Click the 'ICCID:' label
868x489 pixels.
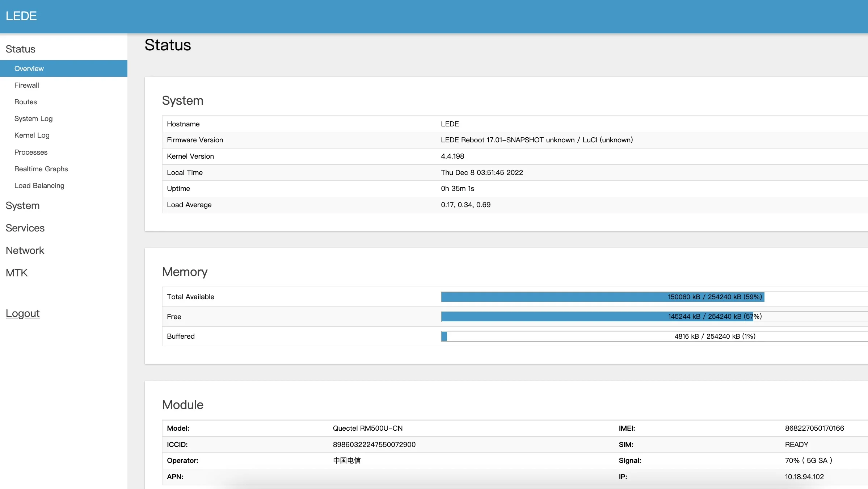click(177, 444)
